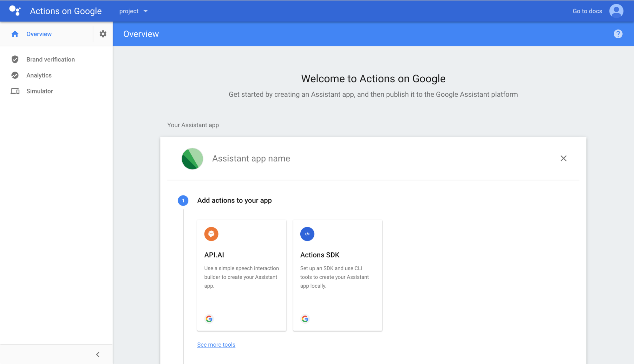Click the Google Assistant logo icon

coord(15,11)
